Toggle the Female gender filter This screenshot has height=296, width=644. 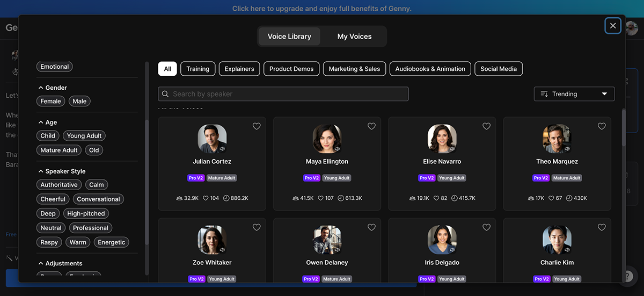tap(51, 101)
